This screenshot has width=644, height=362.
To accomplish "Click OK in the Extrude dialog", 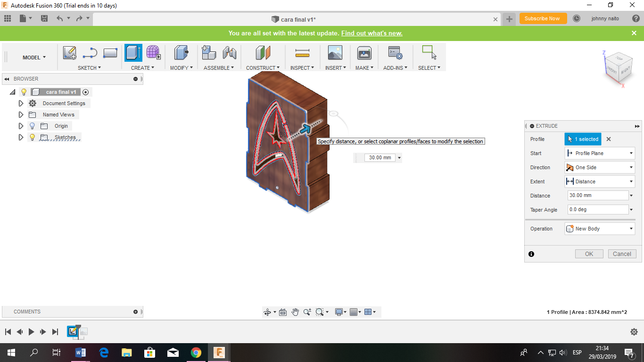I will point(589,254).
